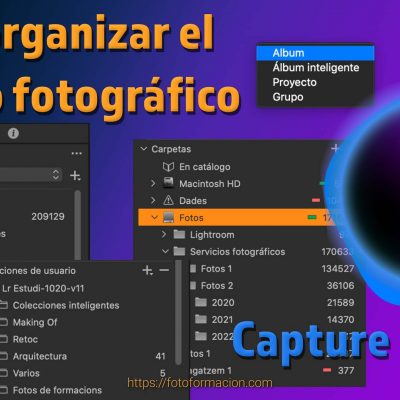400x400 pixels.
Task: Click the Macintosh HD drive icon
Action: [x=168, y=183]
